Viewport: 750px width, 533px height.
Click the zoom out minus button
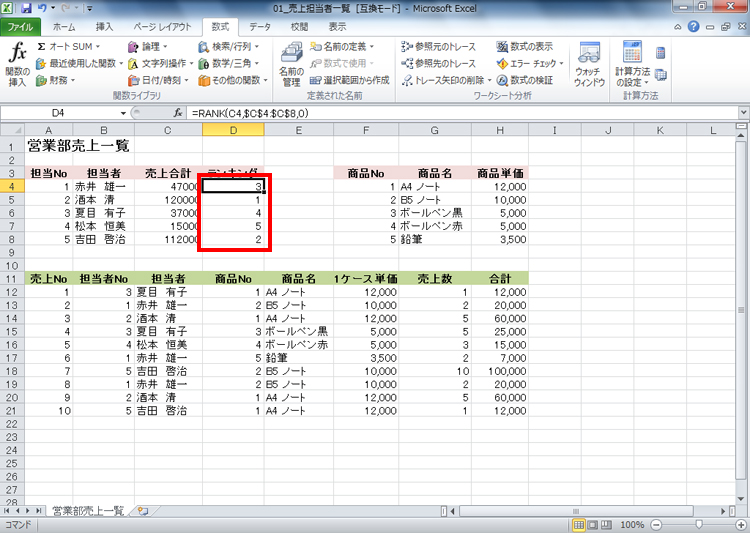coord(656,525)
